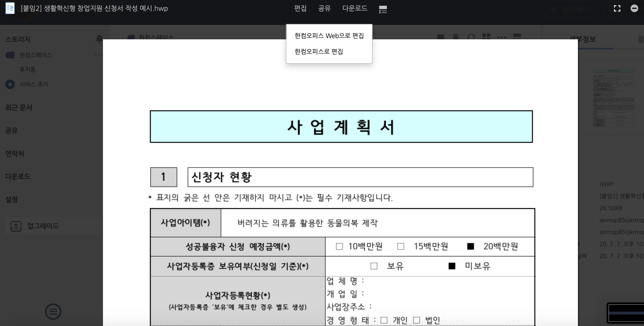Click the file title 생활혁신형 창업지원 신청서 작성 예시.hwp
This screenshot has width=644, height=326.
pos(94,8)
